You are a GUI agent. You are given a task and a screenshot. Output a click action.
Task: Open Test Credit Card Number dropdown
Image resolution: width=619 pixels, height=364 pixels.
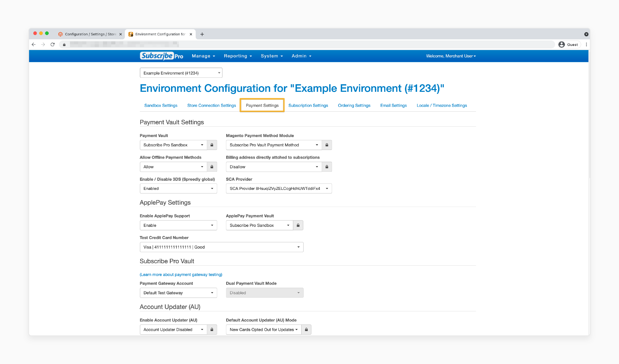[222, 247]
